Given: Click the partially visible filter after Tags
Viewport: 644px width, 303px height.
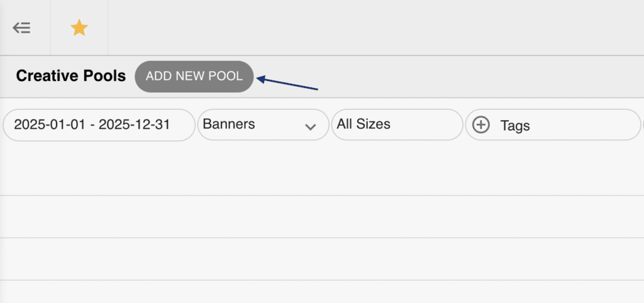Looking at the screenshot, I should 642,125.
